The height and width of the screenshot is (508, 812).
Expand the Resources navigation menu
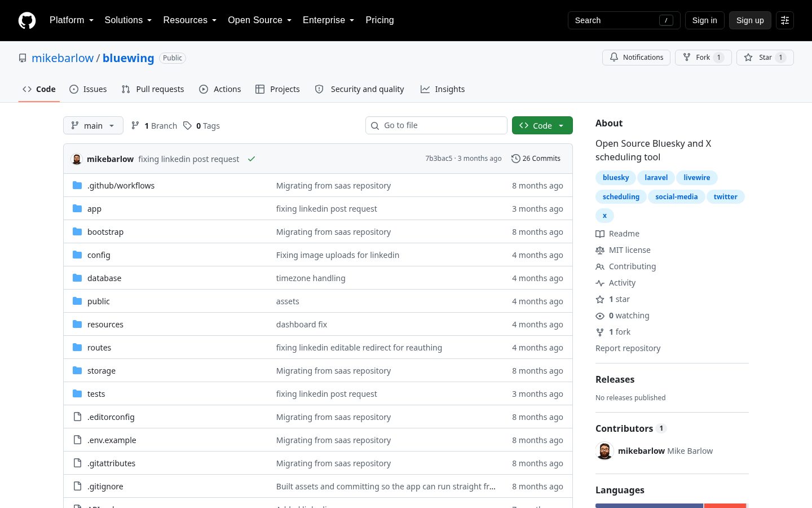point(190,20)
